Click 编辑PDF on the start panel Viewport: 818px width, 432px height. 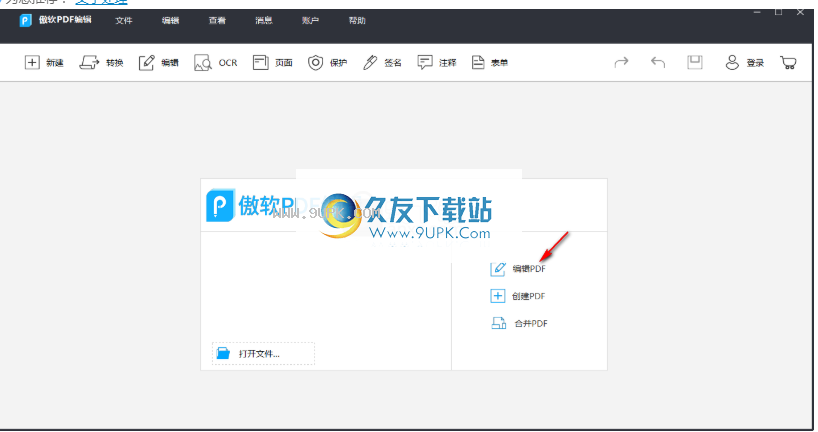[x=518, y=269]
